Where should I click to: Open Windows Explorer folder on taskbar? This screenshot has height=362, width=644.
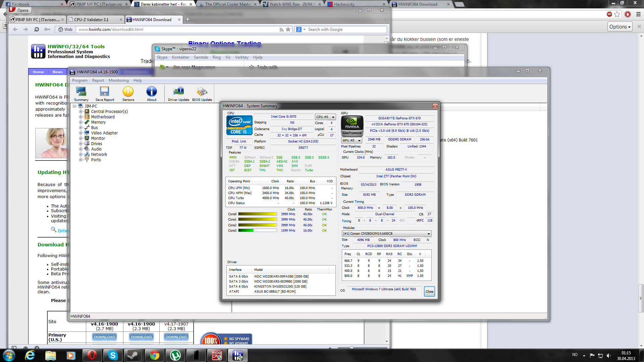[x=50, y=355]
